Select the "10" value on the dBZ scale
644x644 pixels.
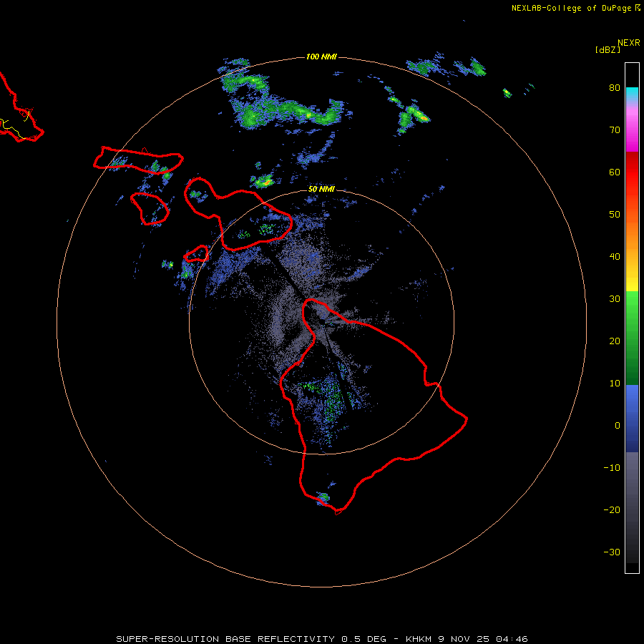coord(615,384)
